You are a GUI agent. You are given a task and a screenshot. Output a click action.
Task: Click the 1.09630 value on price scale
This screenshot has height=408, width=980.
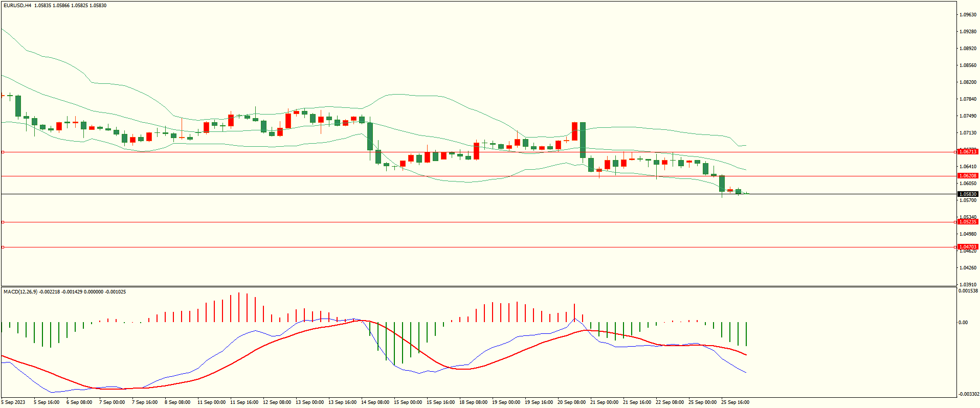(968, 15)
